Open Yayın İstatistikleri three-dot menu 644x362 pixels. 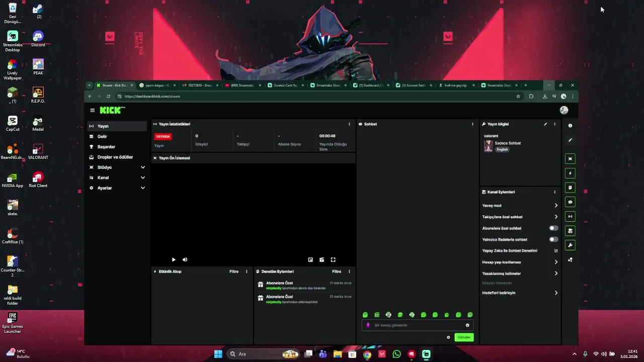(x=349, y=124)
